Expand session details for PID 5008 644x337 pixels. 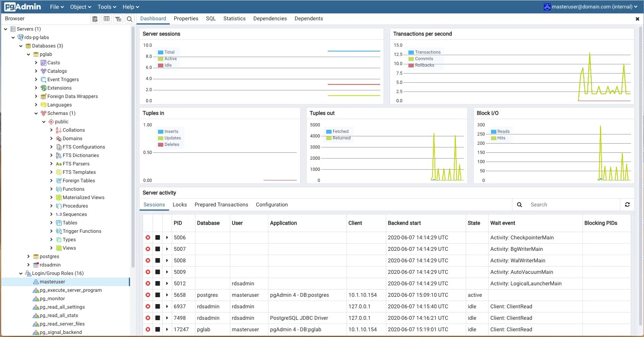click(x=167, y=260)
